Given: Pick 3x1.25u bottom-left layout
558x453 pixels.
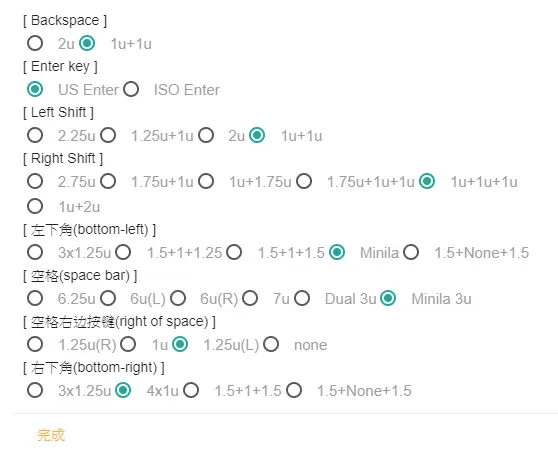Looking at the screenshot, I should [35, 252].
